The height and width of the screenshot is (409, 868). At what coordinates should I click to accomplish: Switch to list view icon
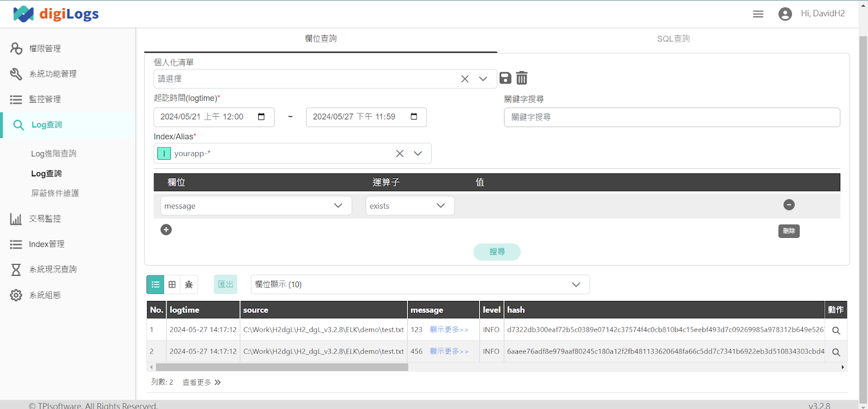pos(155,285)
